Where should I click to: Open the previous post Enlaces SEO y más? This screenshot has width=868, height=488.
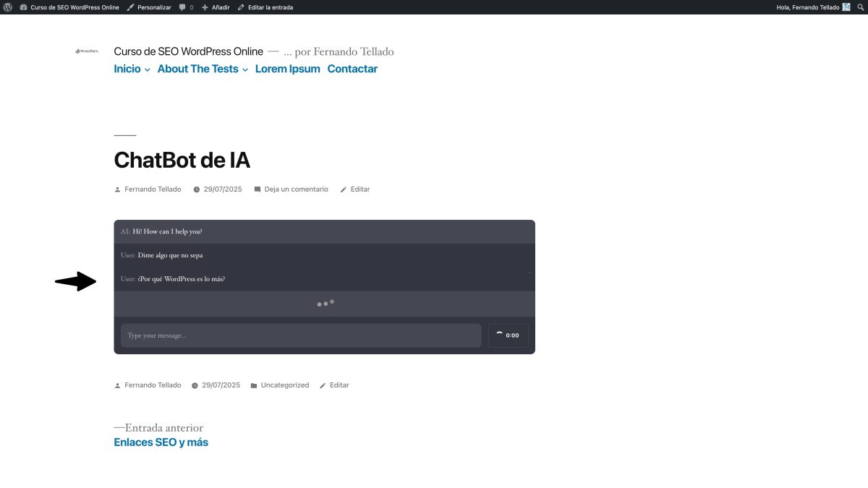[x=161, y=442]
